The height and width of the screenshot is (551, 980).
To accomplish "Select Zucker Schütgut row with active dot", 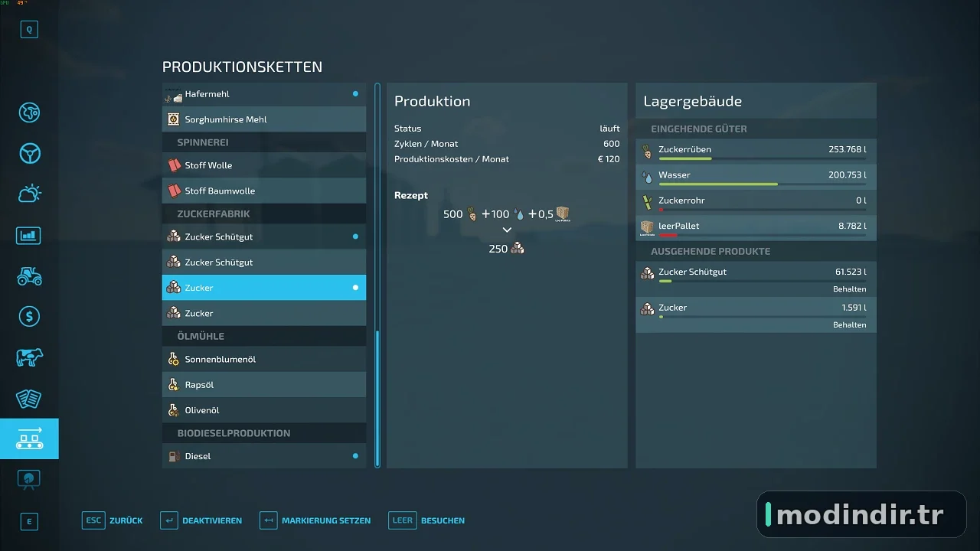I will 264,236.
